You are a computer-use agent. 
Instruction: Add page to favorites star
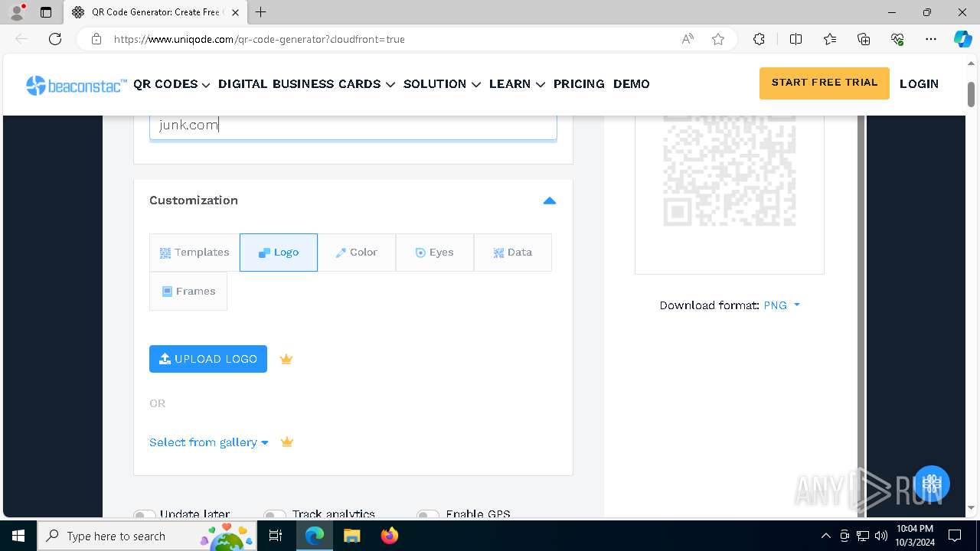718,39
